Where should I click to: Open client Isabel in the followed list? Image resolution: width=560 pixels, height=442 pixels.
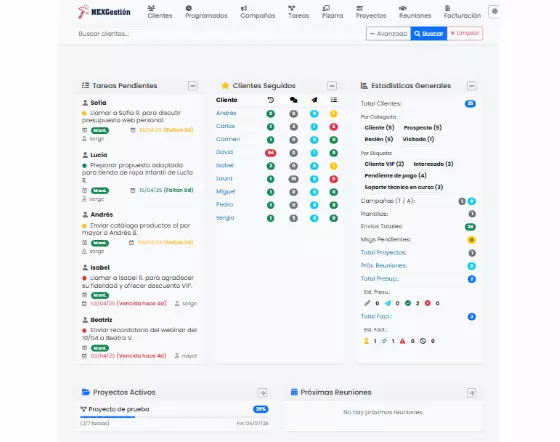[x=225, y=165]
